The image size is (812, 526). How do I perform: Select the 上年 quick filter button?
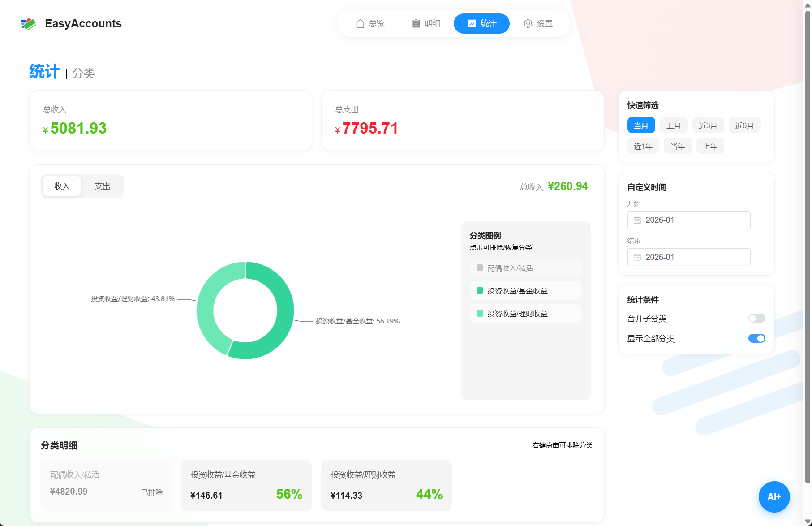[x=710, y=146]
